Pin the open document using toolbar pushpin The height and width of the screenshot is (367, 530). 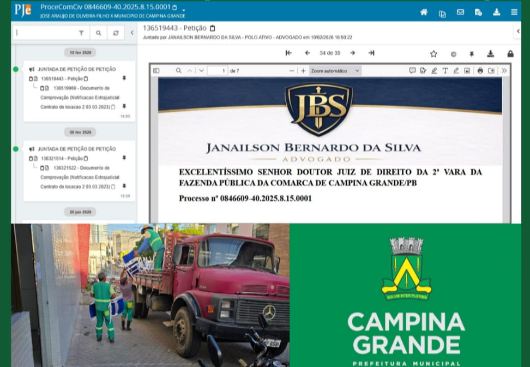pyautogui.click(x=472, y=54)
